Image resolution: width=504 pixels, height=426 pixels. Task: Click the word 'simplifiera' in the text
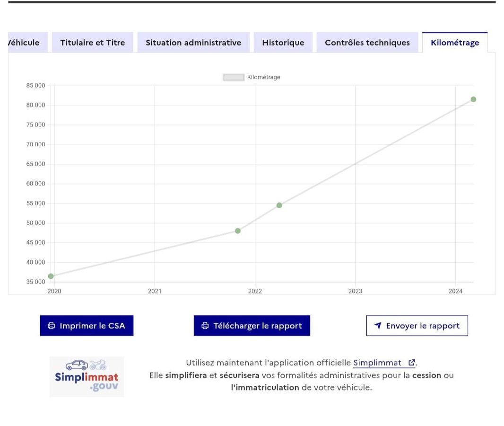point(186,375)
